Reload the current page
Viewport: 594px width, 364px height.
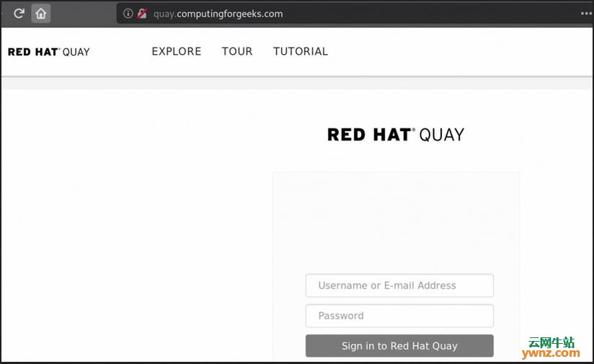[19, 14]
